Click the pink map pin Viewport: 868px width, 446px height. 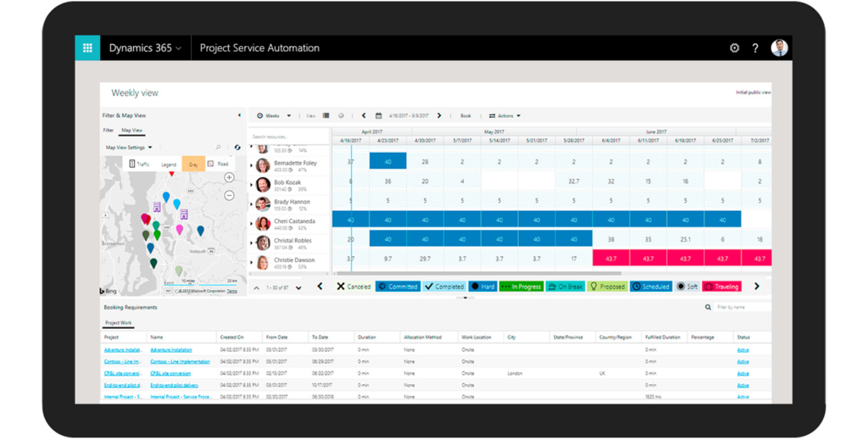[180, 230]
